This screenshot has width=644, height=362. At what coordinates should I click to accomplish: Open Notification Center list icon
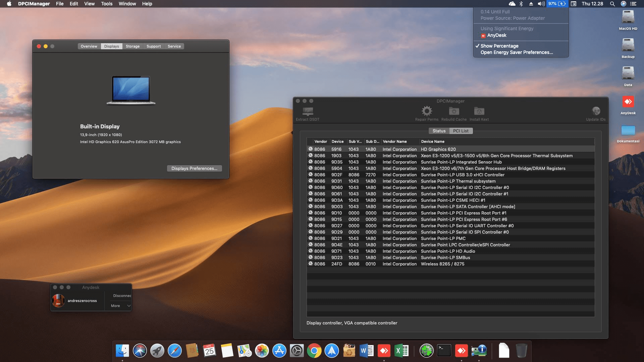pos(633,4)
